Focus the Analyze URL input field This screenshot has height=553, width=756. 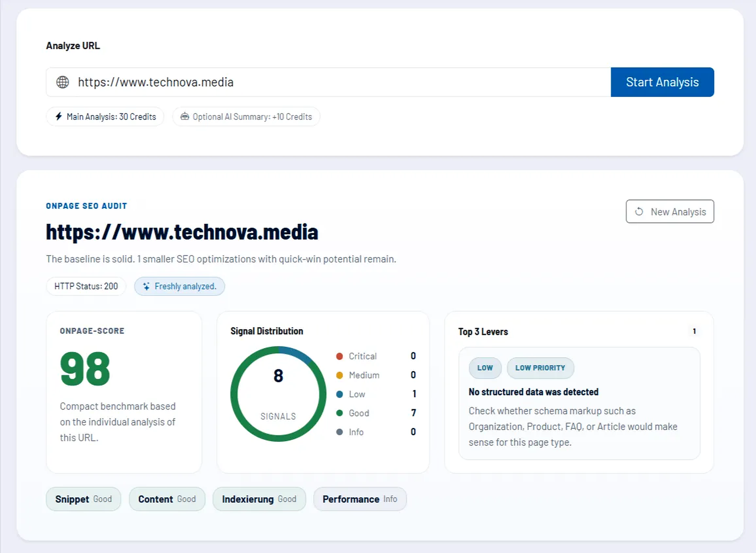pos(329,82)
